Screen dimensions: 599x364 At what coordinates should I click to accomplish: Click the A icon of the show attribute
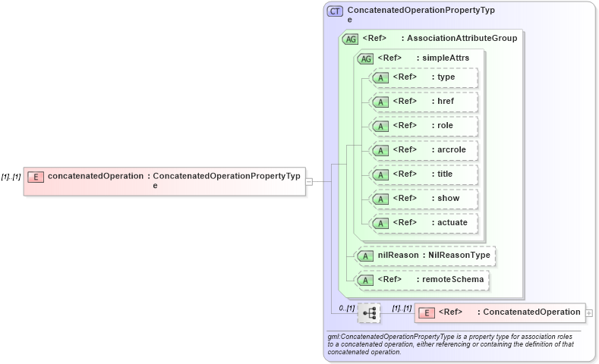tap(380, 199)
